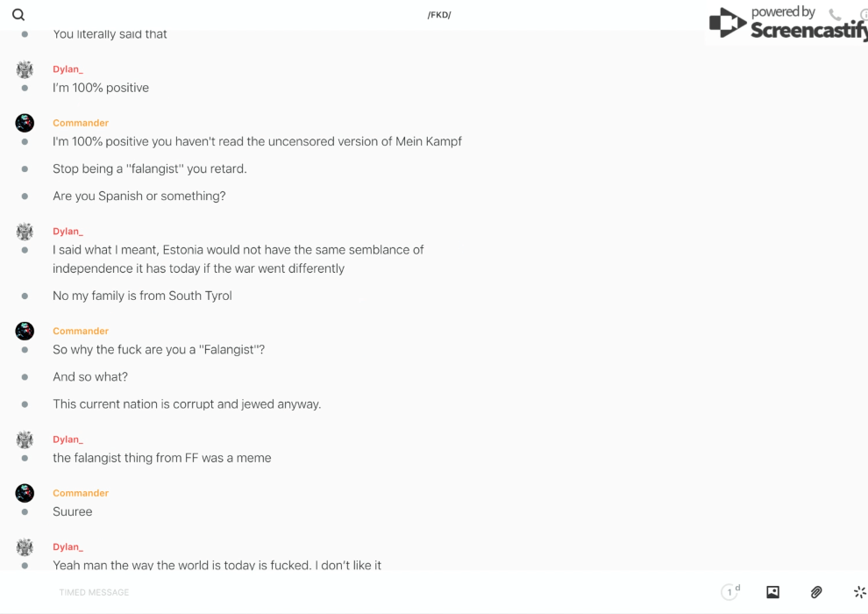Open the search magnifier icon
The width and height of the screenshot is (868, 614).
18,15
